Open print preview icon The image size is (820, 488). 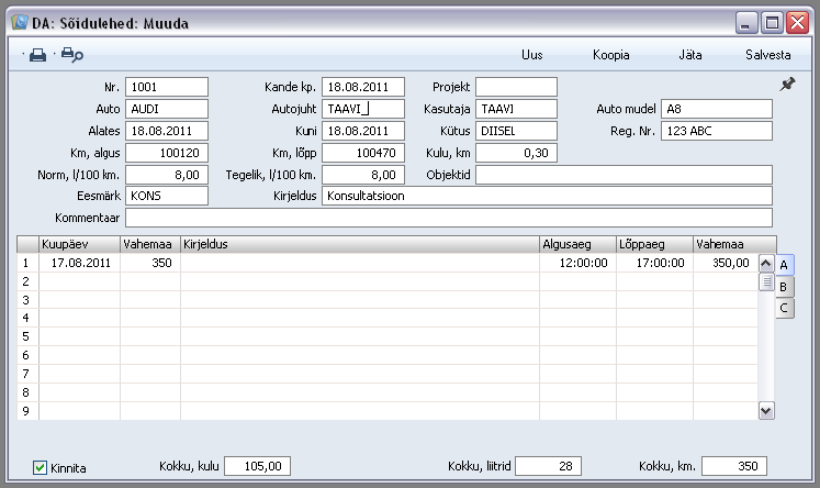(72, 55)
